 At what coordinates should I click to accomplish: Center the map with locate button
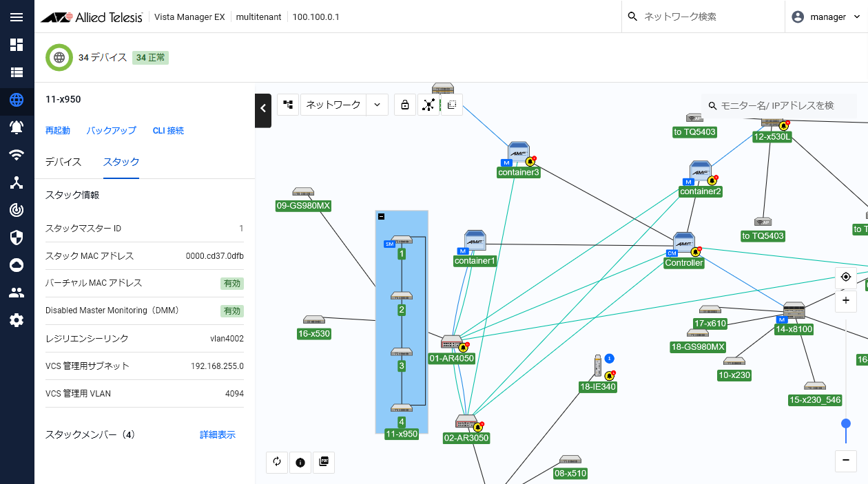pos(846,277)
